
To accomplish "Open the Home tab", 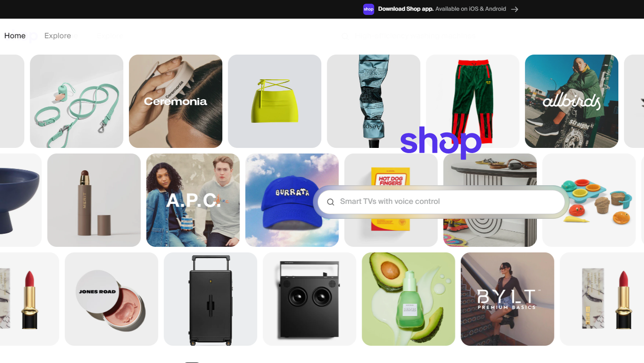I will [15, 36].
